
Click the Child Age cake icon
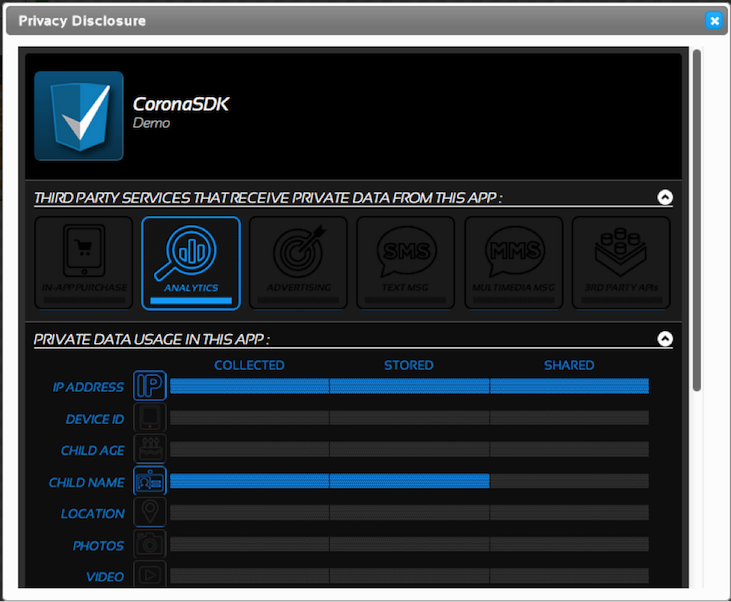150,451
